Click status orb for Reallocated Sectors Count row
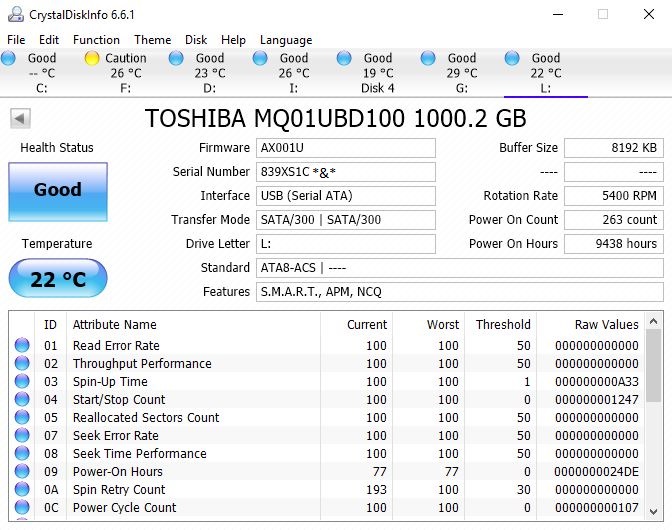The height and width of the screenshot is (530, 672). pos(22,417)
